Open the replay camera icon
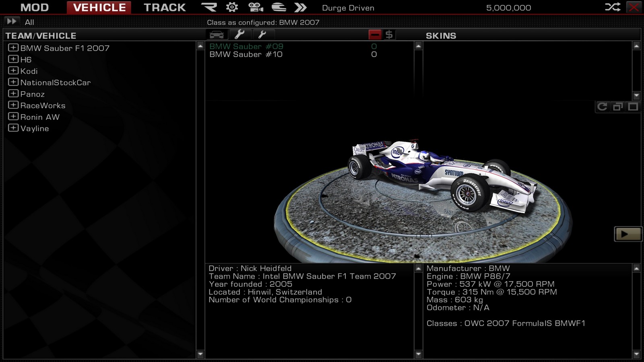Screen dimensions: 644x362 click(x=256, y=7)
